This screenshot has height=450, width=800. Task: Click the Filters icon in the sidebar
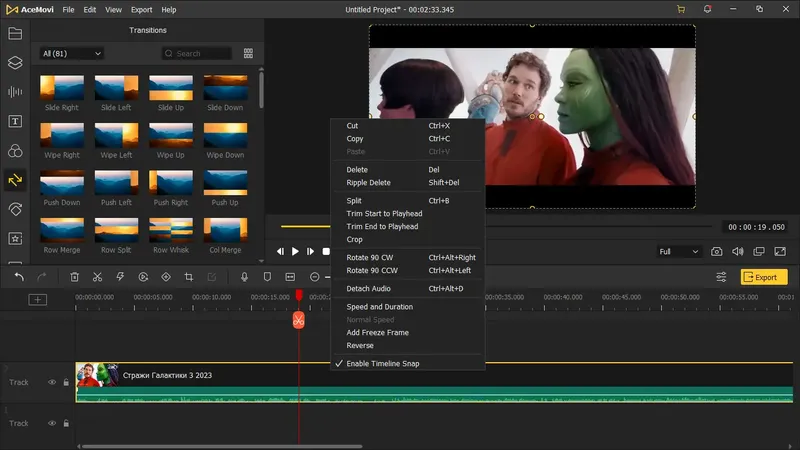tap(15, 151)
